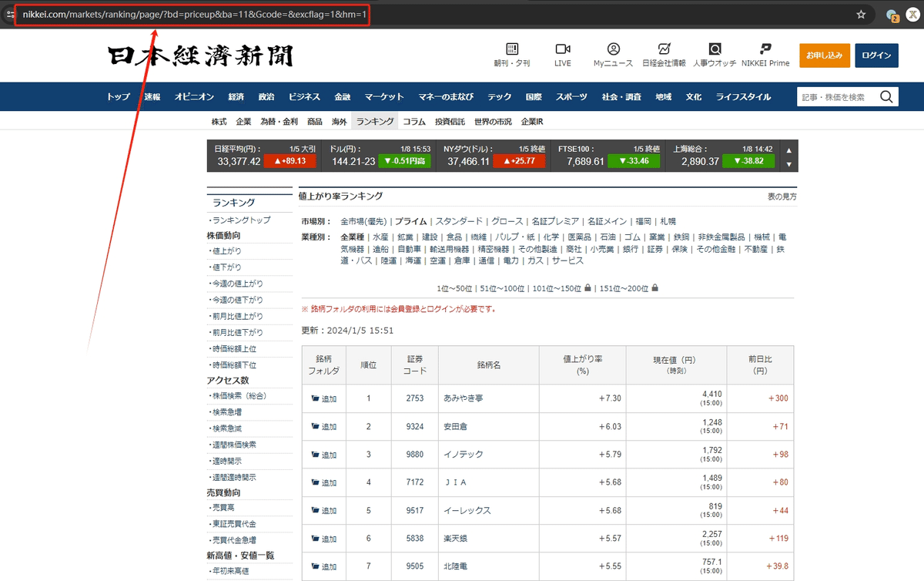This screenshot has height=581, width=924.
Task: Filter industry by サービス
Action: [567, 260]
